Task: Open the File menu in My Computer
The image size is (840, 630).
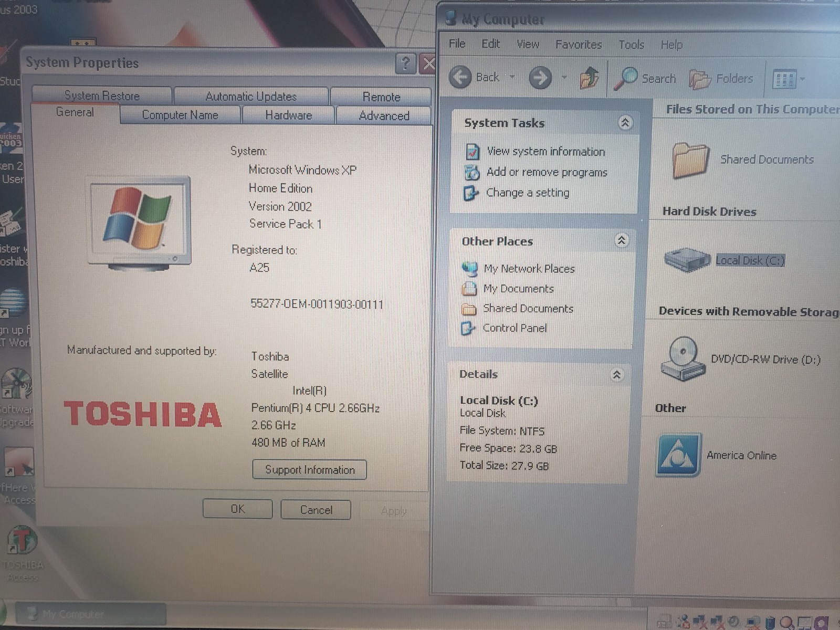Action: click(x=457, y=44)
